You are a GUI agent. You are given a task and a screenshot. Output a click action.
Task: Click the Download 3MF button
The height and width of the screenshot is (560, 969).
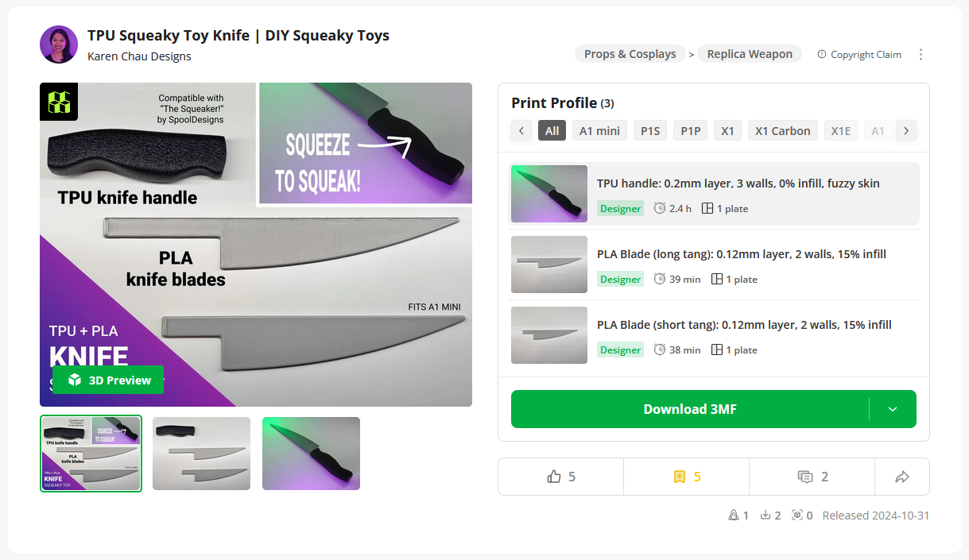(x=690, y=409)
